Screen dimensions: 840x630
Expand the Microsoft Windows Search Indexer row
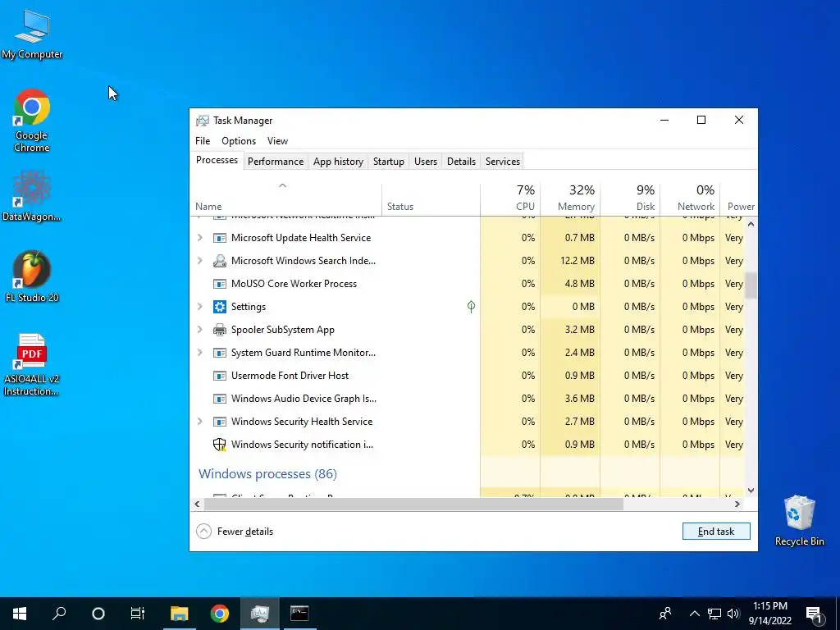pos(200,260)
